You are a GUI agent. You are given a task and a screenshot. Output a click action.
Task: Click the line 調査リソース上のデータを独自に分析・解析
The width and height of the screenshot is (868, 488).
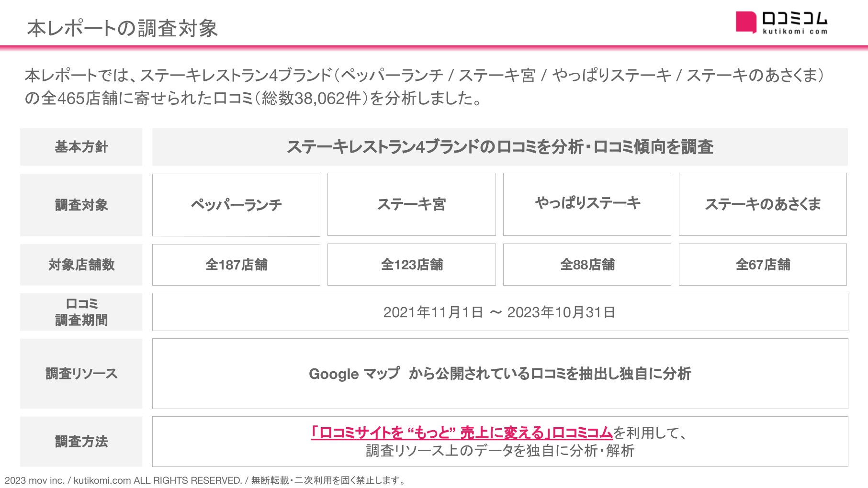coord(500,451)
